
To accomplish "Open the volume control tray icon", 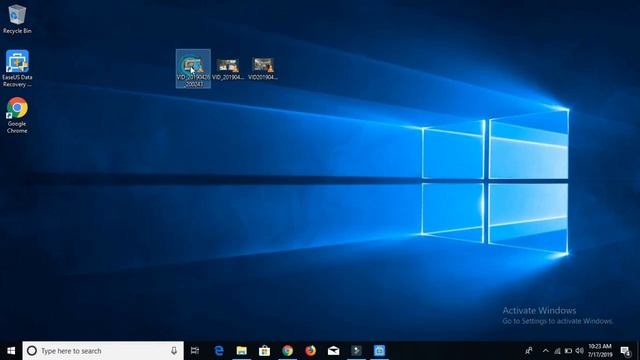I will click(580, 351).
